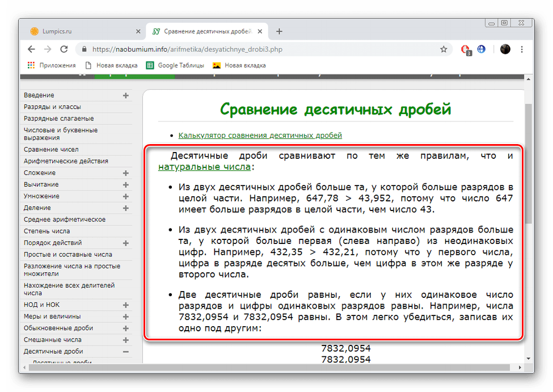Click the НОД и НОК sidebar label
This screenshot has width=553, height=392.
point(41,305)
